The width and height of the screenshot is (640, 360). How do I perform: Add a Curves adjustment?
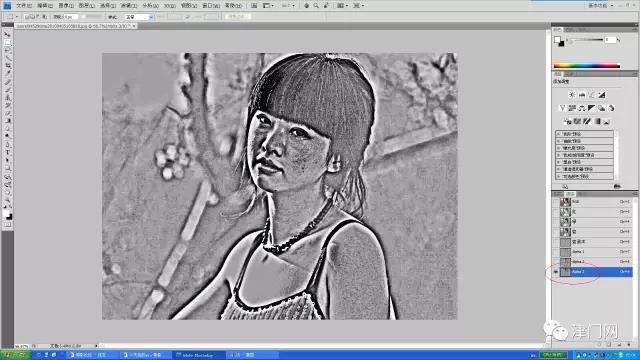click(591, 95)
